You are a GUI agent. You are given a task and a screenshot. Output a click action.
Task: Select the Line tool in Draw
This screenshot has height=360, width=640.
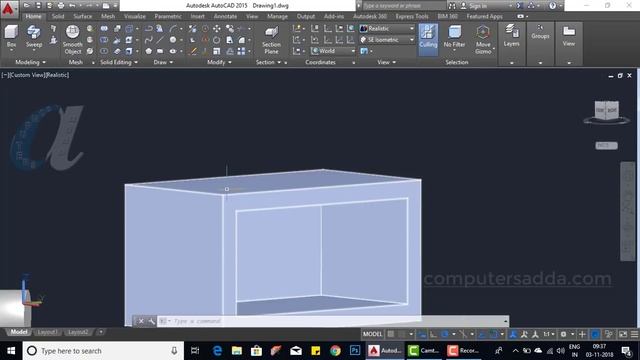coord(160,40)
